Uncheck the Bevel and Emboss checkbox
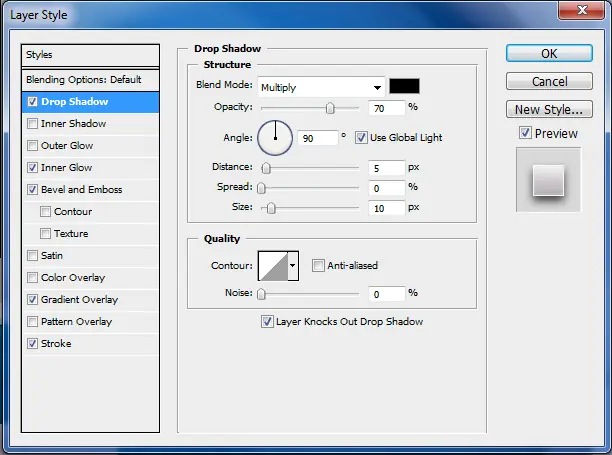 coord(32,190)
